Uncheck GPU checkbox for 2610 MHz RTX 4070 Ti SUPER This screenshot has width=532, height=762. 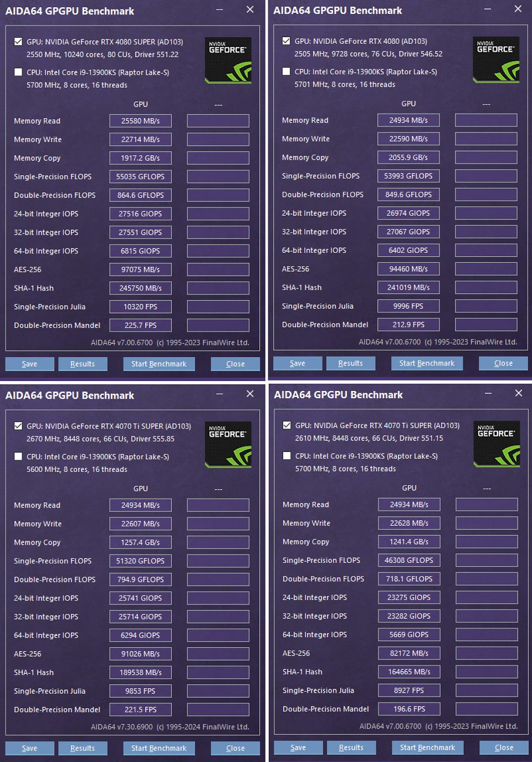[287, 425]
